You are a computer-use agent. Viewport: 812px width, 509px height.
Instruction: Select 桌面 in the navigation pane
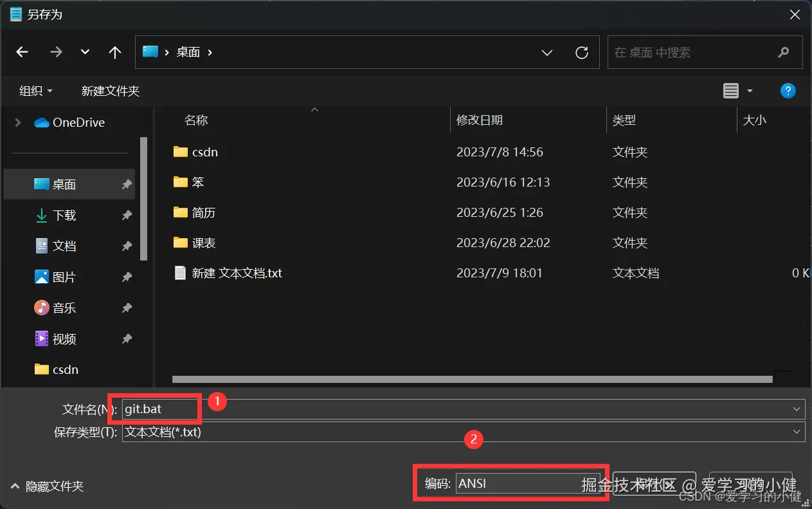pos(69,185)
